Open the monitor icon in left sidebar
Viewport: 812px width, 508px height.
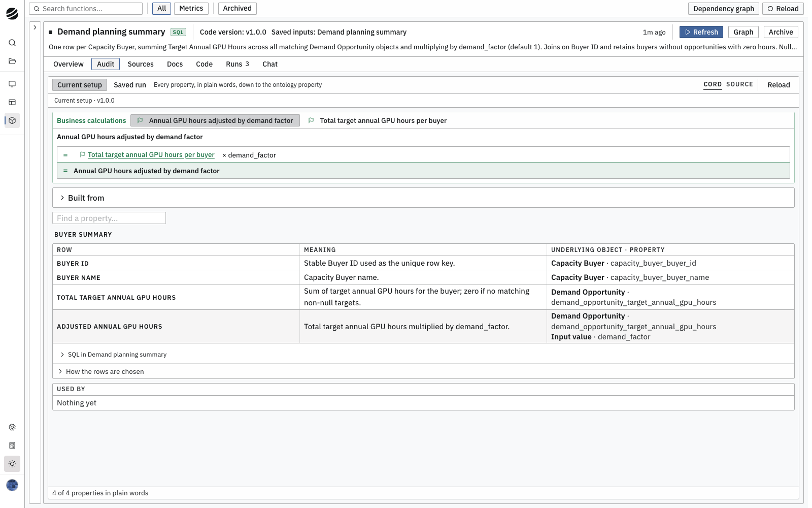coord(12,84)
